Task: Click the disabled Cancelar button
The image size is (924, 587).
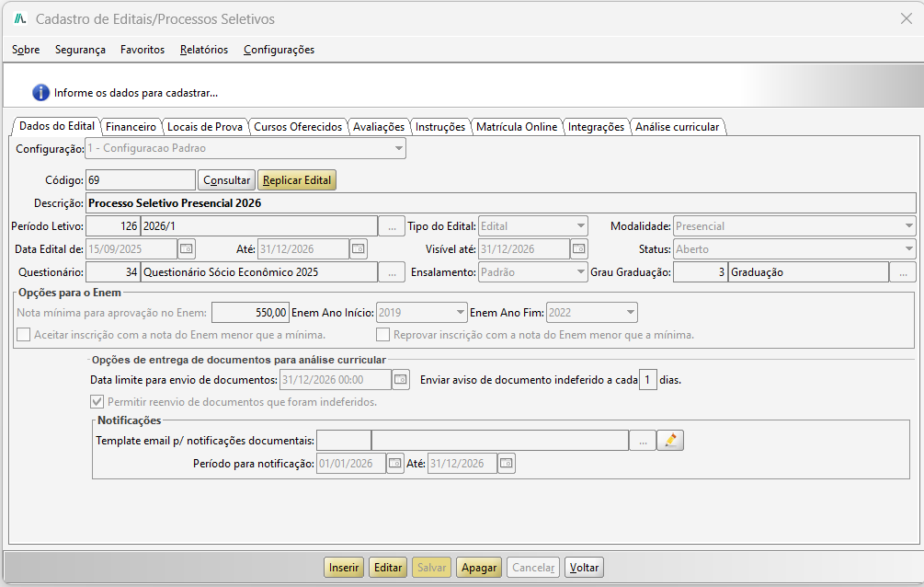Action: 532,568
